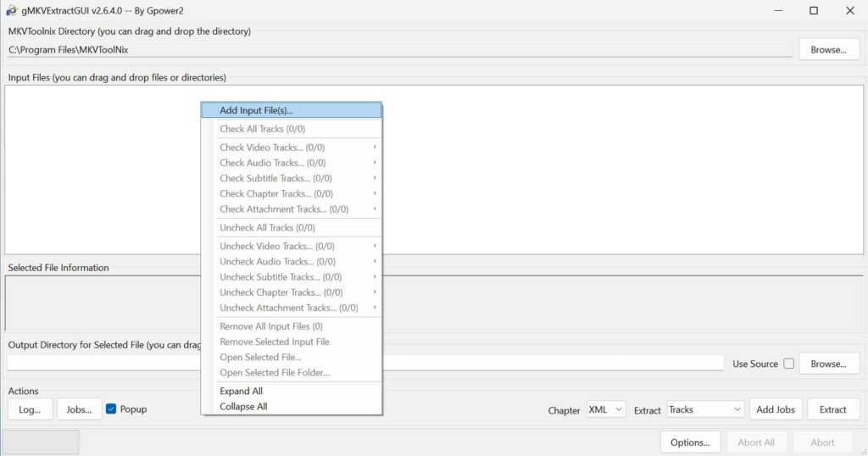The image size is (868, 456).
Task: Open Uncheck Attachment Tracks... submenu
Action: coord(292,308)
